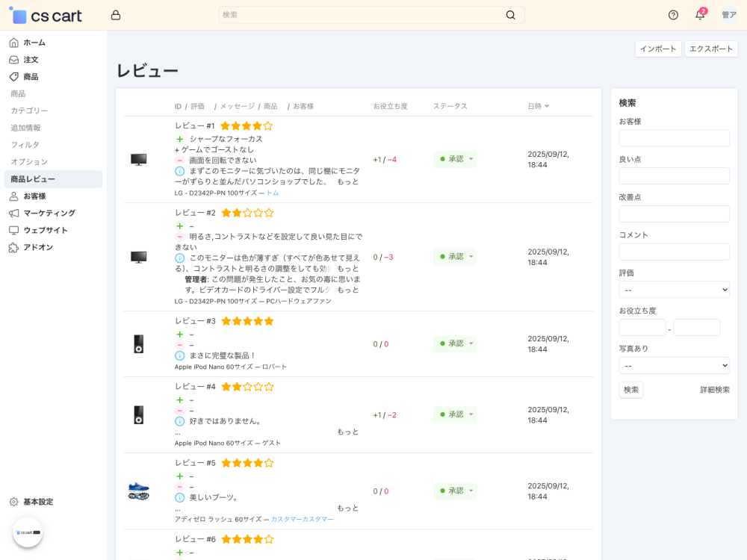Image resolution: width=747 pixels, height=560 pixels.
Task: Click the sneaker thumbnail of review #5
Action: pos(138,491)
